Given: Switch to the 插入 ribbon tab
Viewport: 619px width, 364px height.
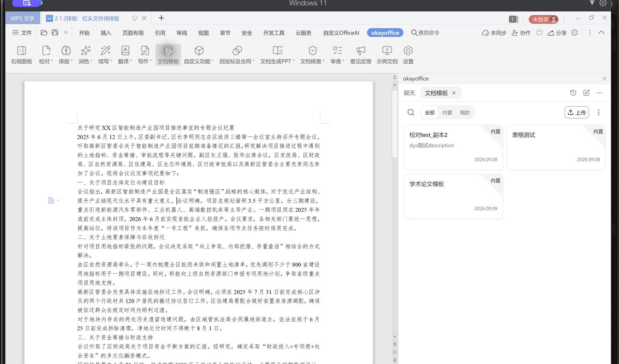Looking at the screenshot, I should [106, 33].
